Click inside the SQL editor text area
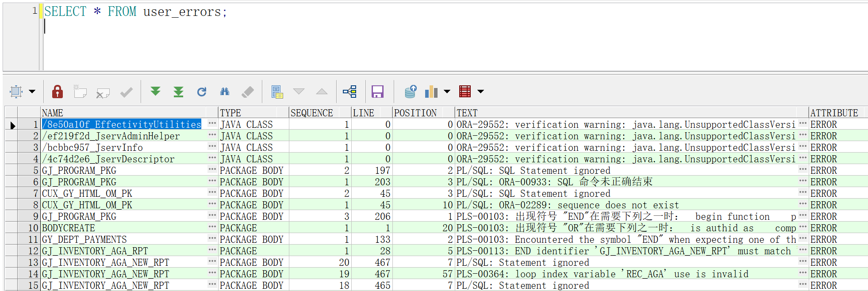Screen dimensions: 868x291 398,40
